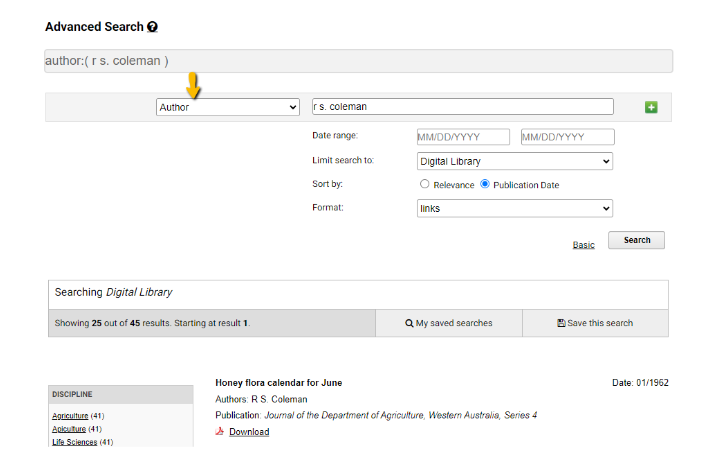The width and height of the screenshot is (712, 450).
Task: Click the Journal of the Department of Agriculture publication text
Action: point(400,415)
